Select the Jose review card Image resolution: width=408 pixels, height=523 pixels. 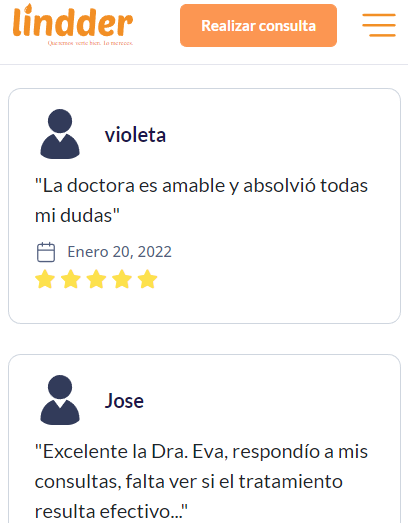(x=204, y=439)
